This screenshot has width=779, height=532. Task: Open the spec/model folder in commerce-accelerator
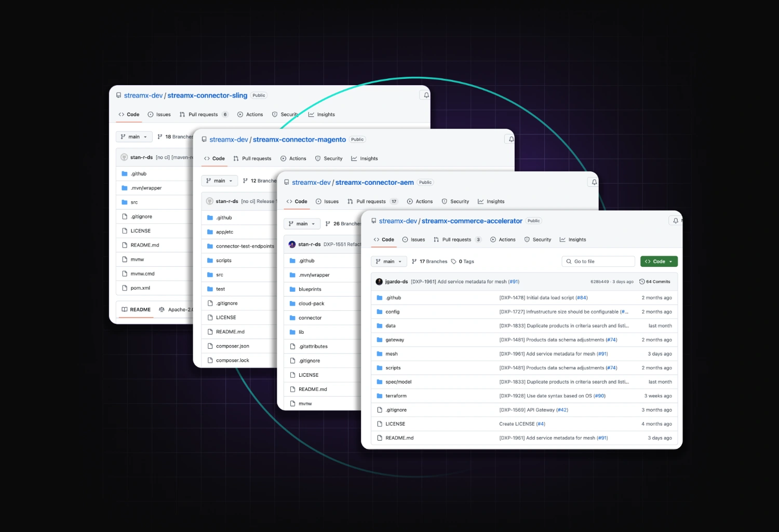coord(398,381)
